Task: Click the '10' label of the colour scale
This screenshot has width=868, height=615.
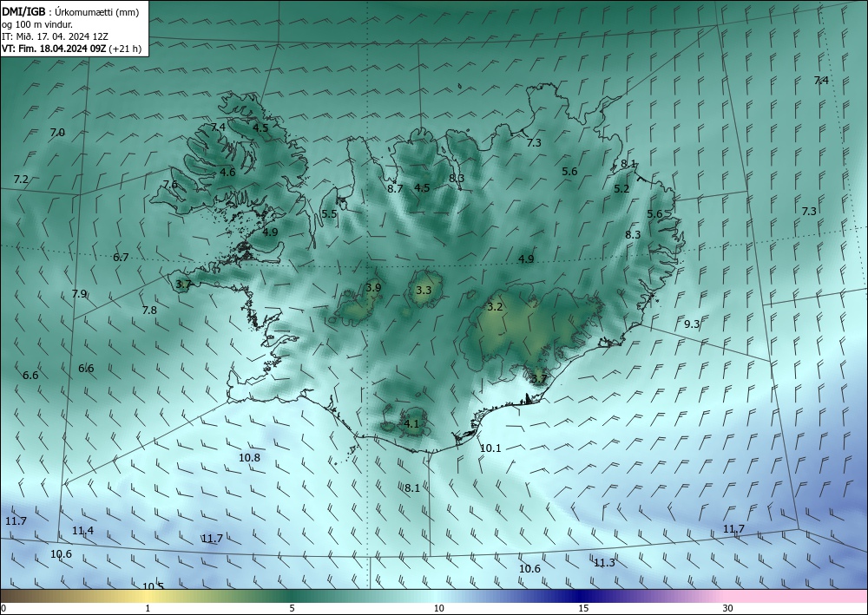Action: tap(438, 609)
